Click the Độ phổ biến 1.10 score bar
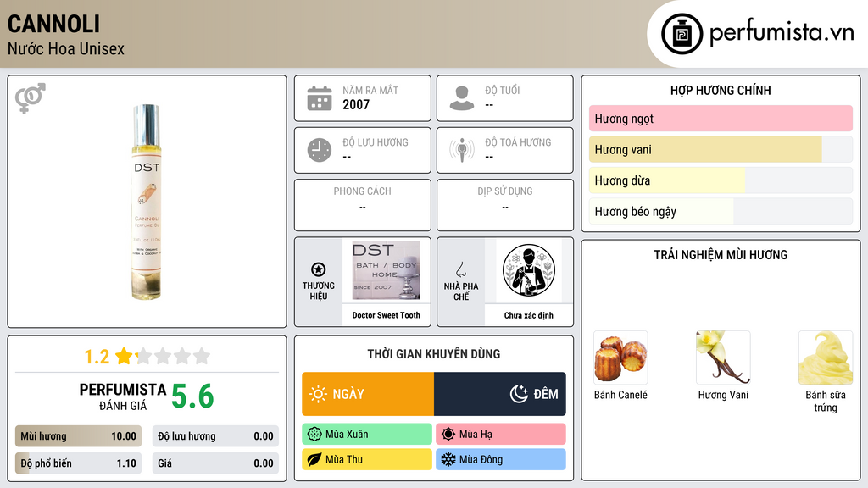The image size is (868, 488). click(78, 463)
